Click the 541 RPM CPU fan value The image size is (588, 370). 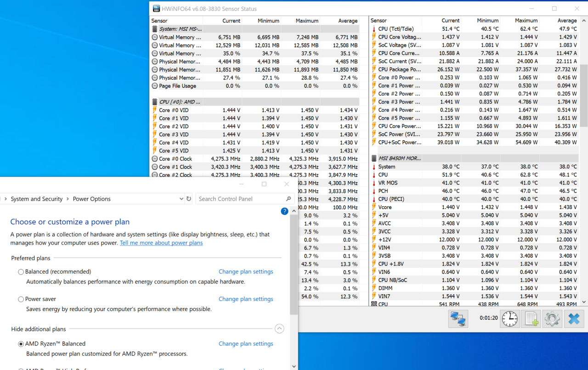(x=449, y=304)
